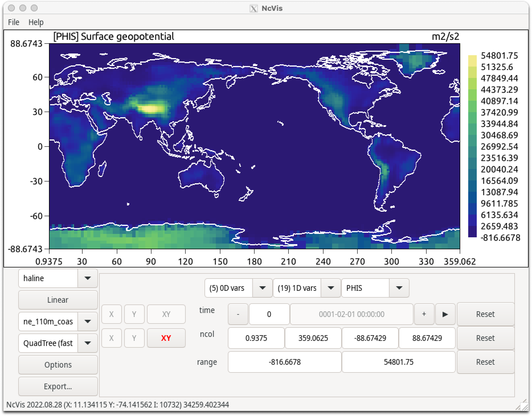Click the Linear scale button
Viewport: 532px width, 416px height.
tap(58, 300)
